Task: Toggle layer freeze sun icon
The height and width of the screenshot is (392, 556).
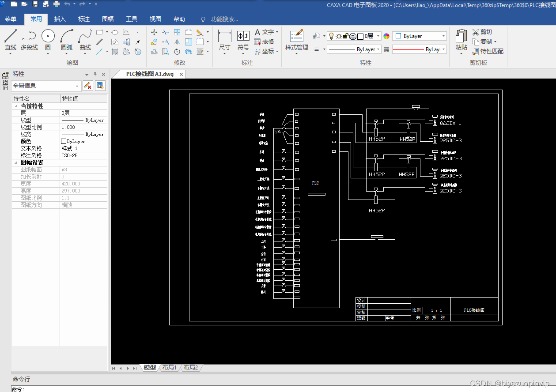Action: (x=339, y=36)
